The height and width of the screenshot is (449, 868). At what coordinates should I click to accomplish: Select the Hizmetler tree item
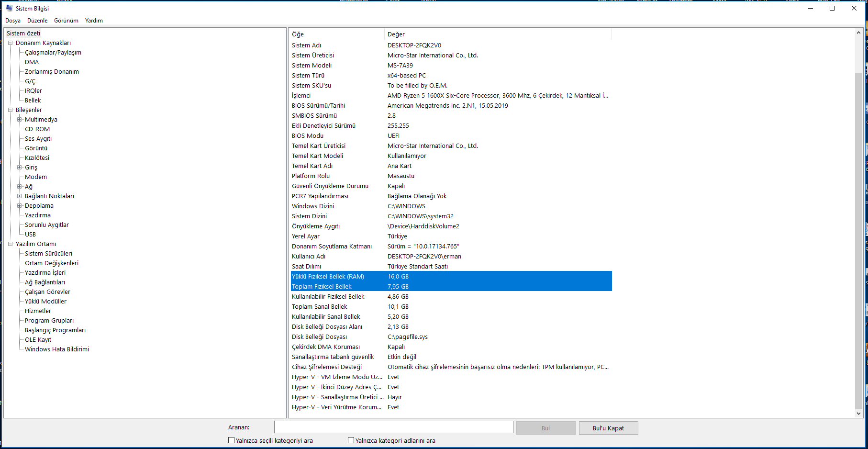click(x=38, y=311)
